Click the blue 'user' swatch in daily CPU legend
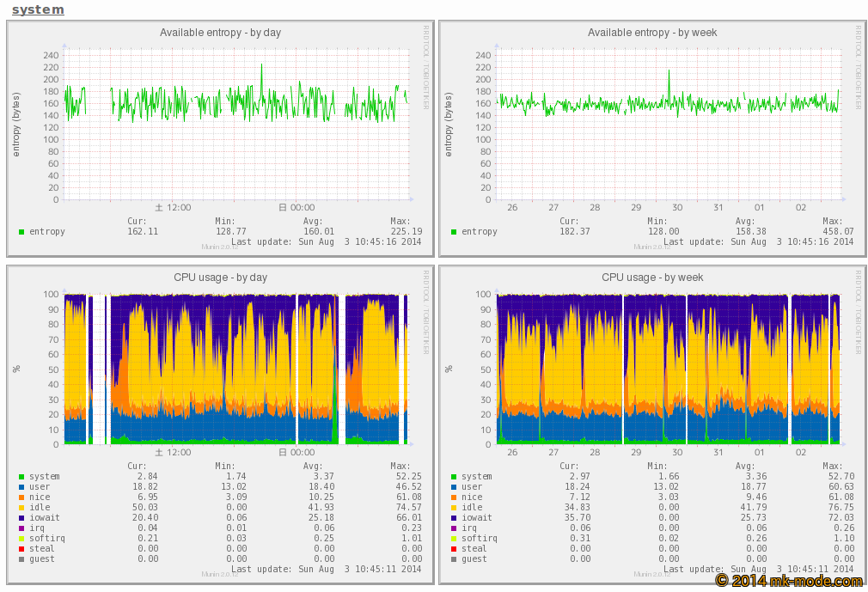The image size is (868, 592). (21, 487)
